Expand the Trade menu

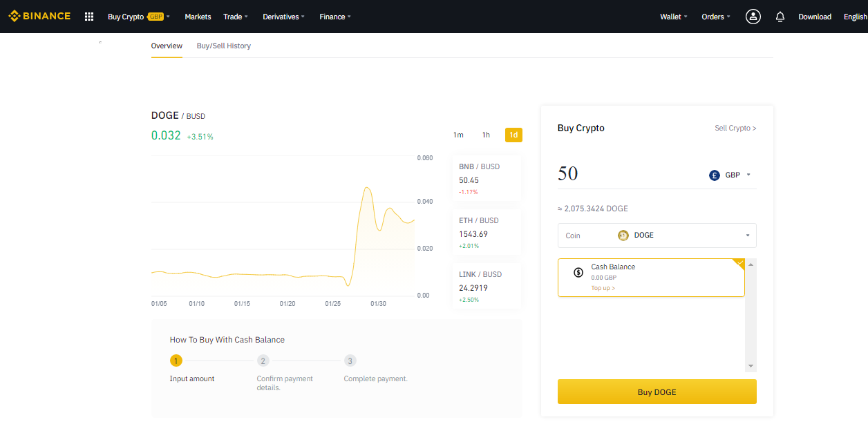[x=236, y=17]
